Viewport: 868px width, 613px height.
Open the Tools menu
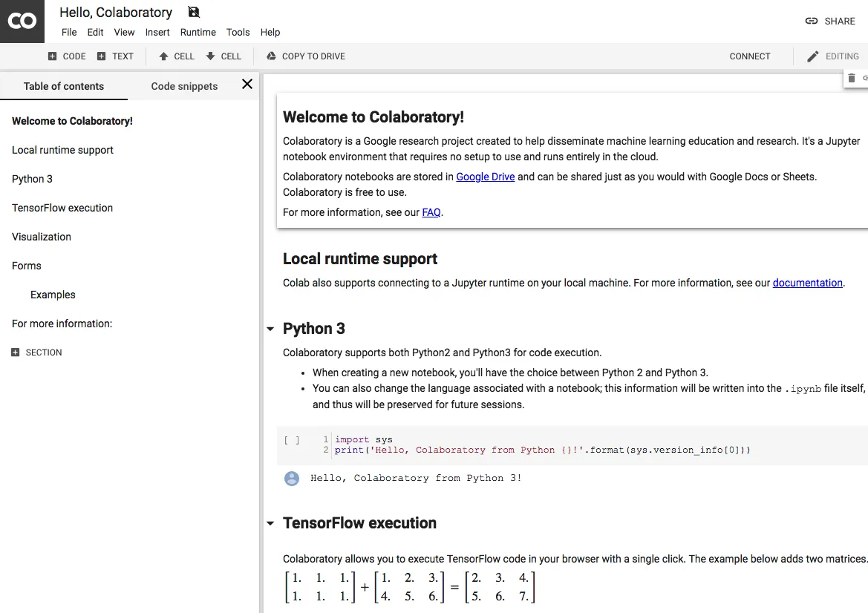(x=238, y=32)
